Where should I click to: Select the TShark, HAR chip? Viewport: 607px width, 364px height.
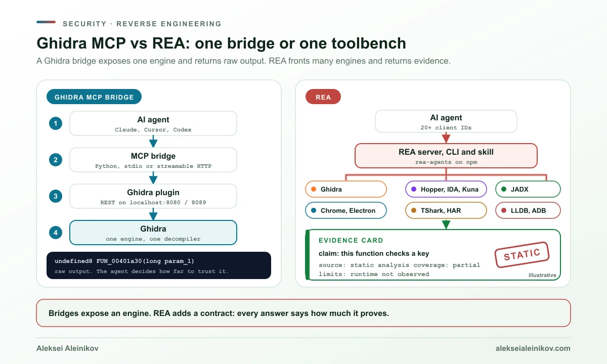click(x=446, y=210)
